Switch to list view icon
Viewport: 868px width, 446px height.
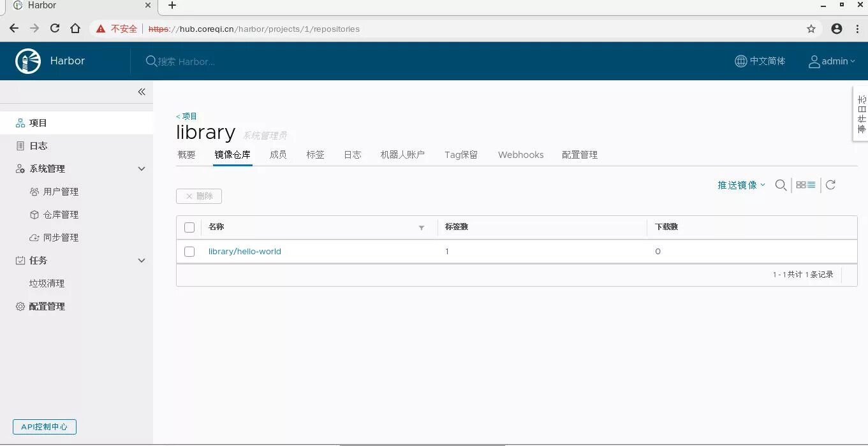pos(811,185)
